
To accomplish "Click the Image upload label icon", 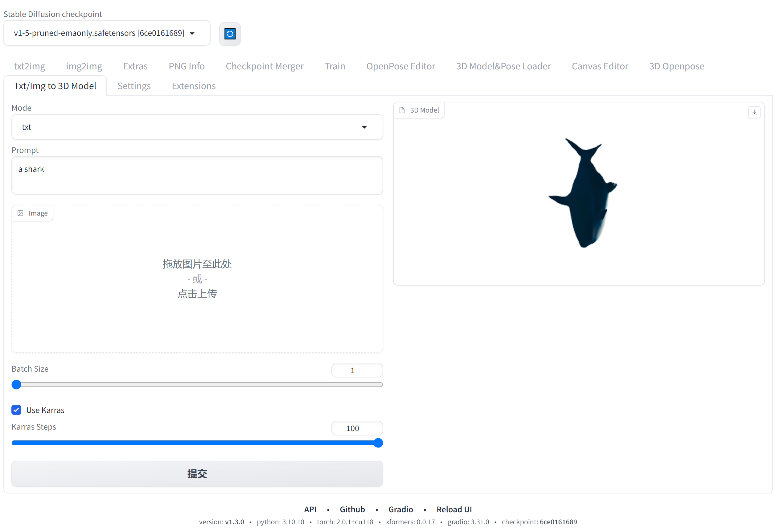I will point(20,213).
